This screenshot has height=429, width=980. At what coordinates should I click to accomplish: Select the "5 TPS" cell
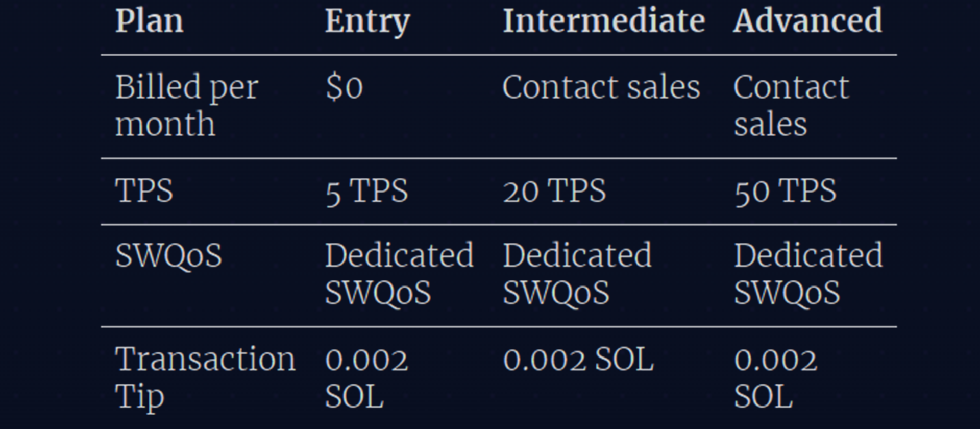click(x=366, y=192)
